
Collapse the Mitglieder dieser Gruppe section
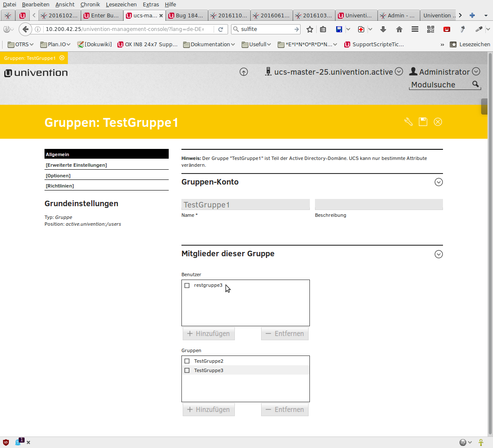pyautogui.click(x=439, y=254)
